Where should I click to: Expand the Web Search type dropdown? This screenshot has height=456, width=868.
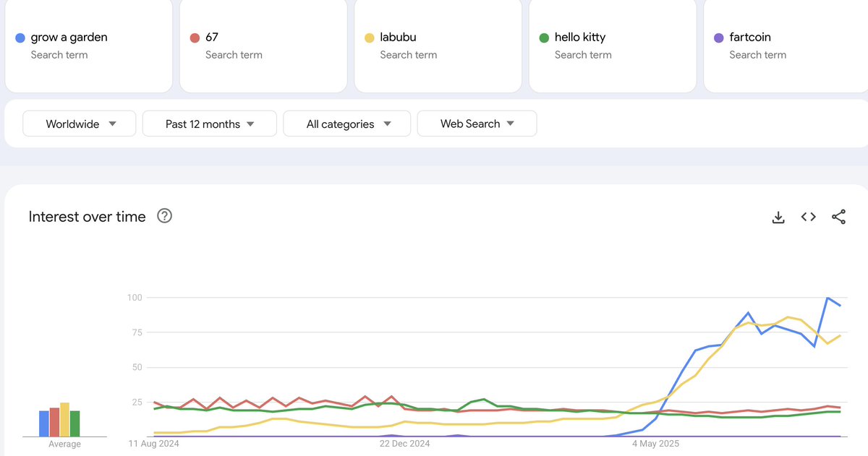pyautogui.click(x=477, y=124)
